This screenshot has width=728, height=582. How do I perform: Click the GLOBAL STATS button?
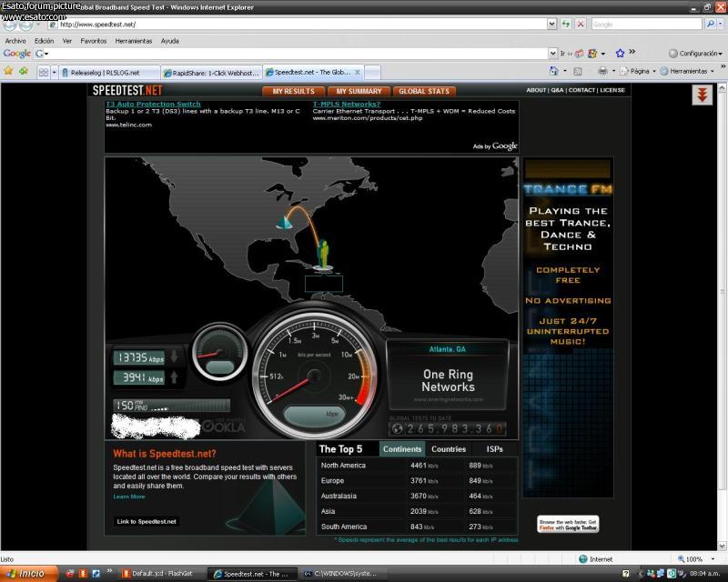pyautogui.click(x=424, y=91)
